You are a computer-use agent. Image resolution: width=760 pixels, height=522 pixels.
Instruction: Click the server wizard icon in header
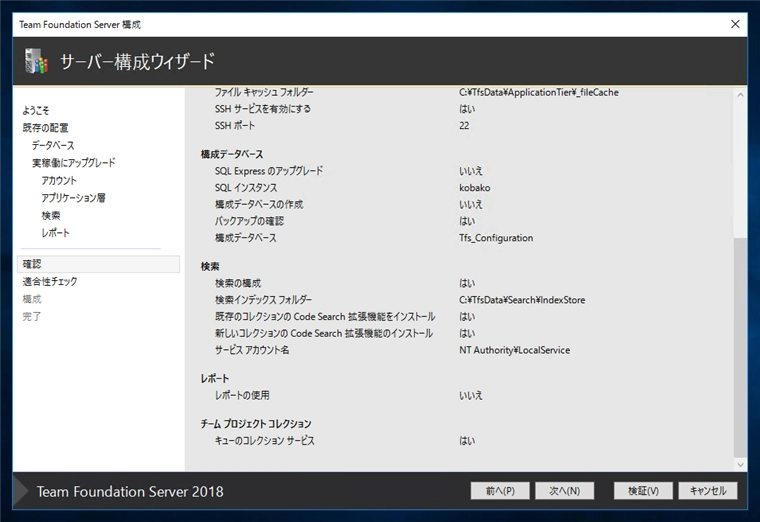(x=37, y=61)
